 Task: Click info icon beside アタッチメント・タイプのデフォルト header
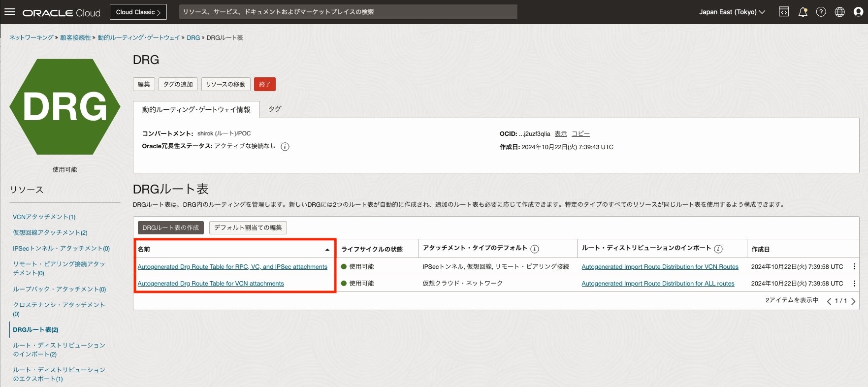[x=534, y=249]
